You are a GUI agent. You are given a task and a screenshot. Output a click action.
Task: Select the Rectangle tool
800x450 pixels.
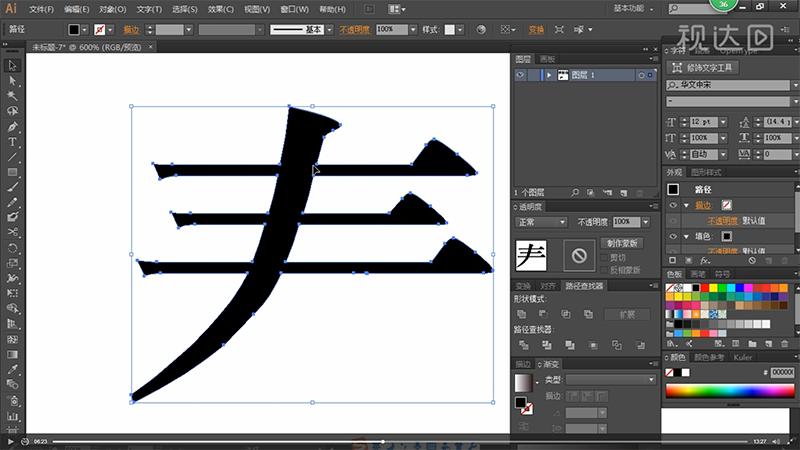point(12,172)
